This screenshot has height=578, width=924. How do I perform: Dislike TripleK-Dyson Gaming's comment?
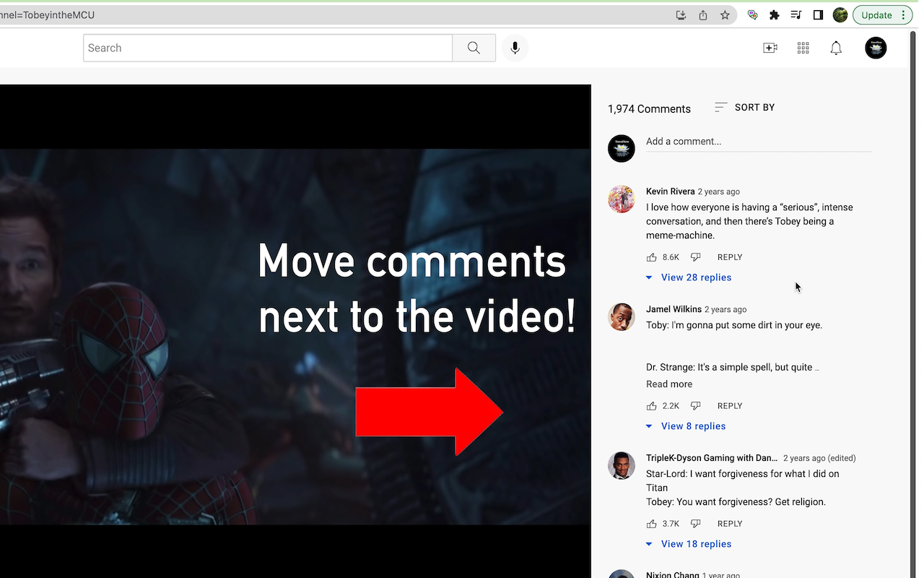click(696, 524)
